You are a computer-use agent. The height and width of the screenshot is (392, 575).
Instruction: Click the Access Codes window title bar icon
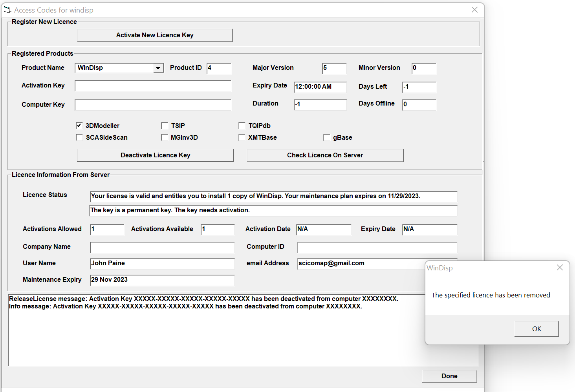(7, 10)
